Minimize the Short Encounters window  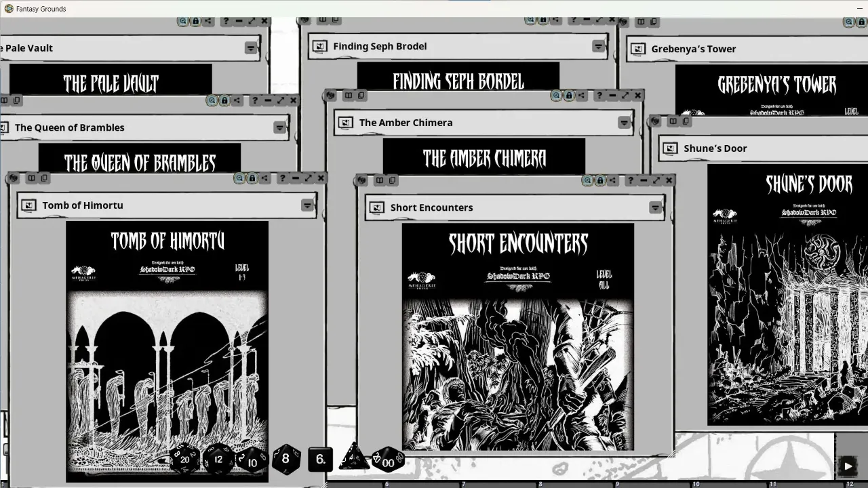click(x=644, y=180)
